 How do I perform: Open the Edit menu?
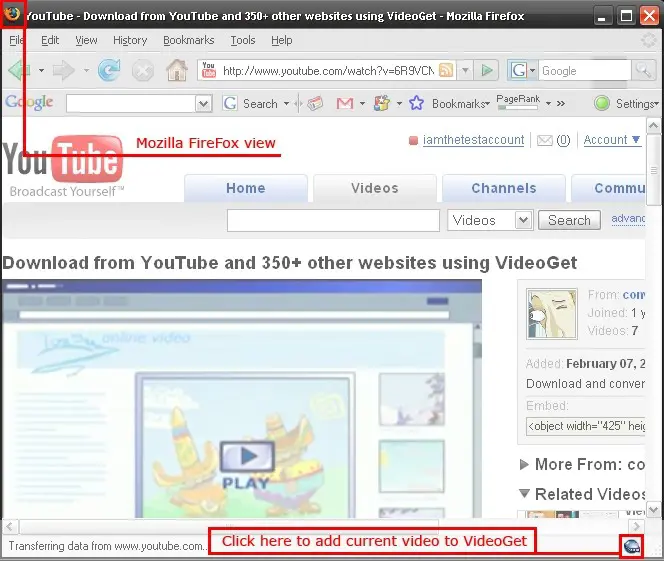(x=50, y=40)
